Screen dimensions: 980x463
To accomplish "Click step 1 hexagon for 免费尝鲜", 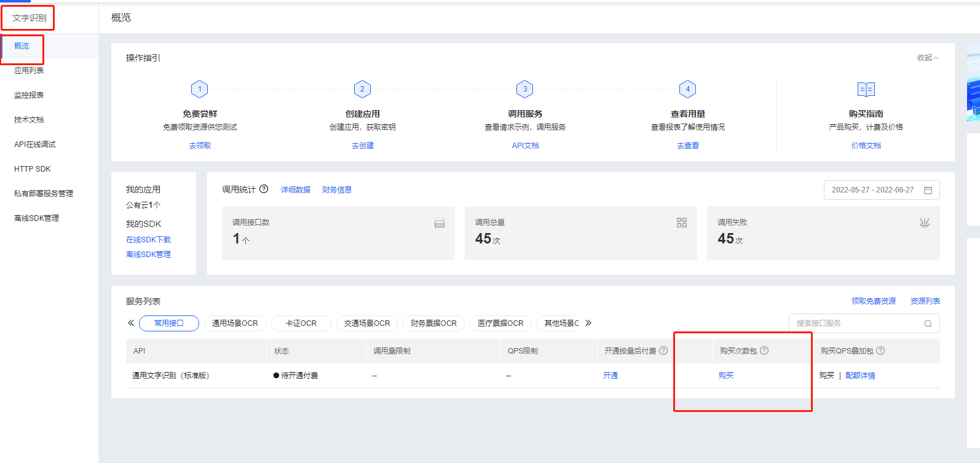I will 200,89.
